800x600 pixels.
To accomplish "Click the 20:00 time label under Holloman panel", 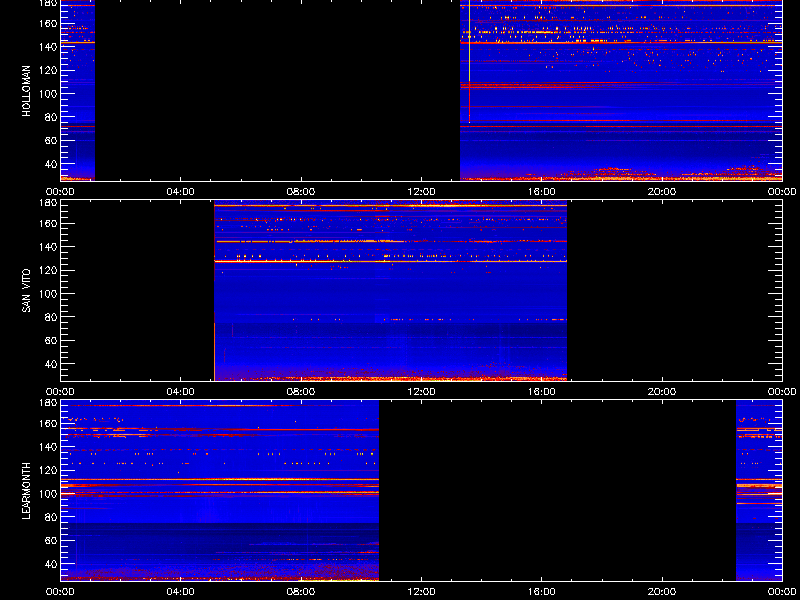I will pos(662,192).
